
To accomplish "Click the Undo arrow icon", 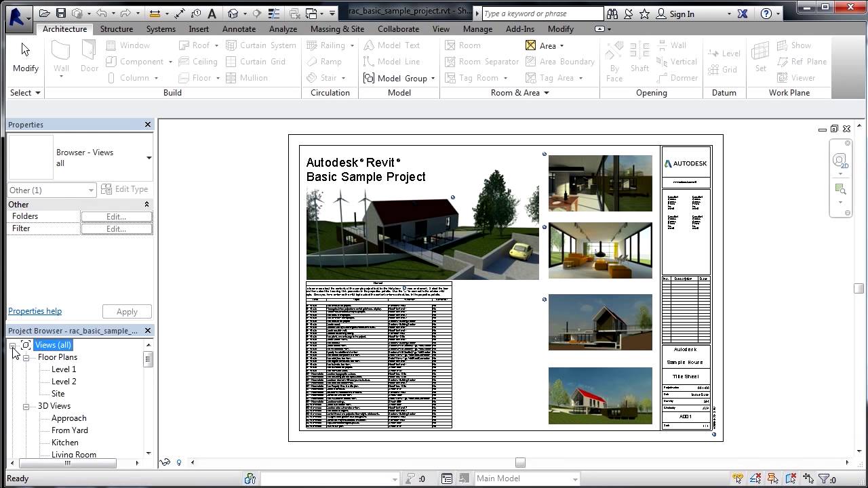I will coord(101,14).
